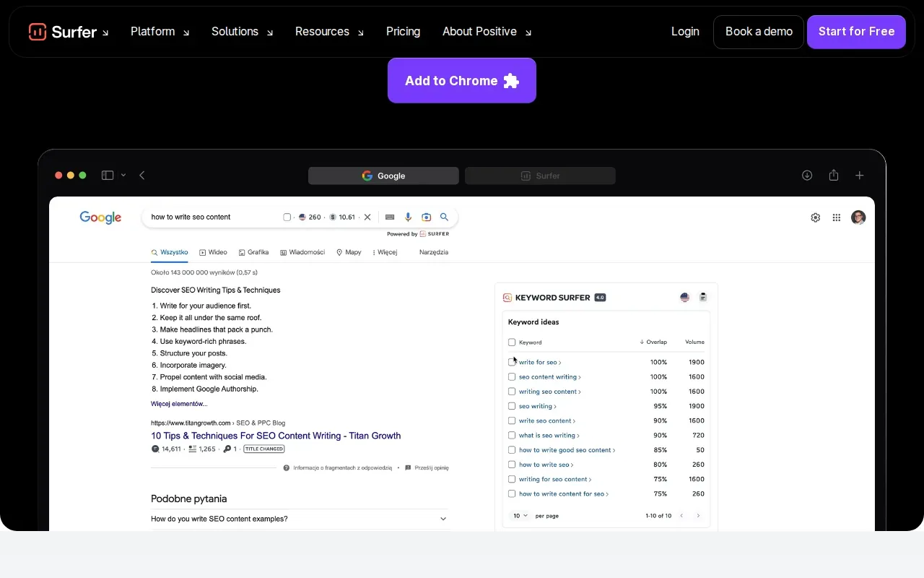Open the seo writing keyword link

(538, 406)
